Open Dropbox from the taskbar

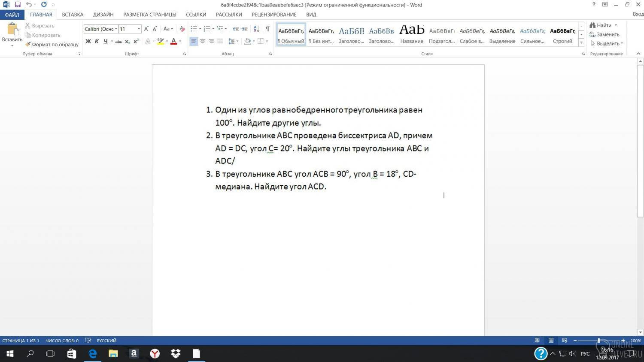tap(176, 353)
